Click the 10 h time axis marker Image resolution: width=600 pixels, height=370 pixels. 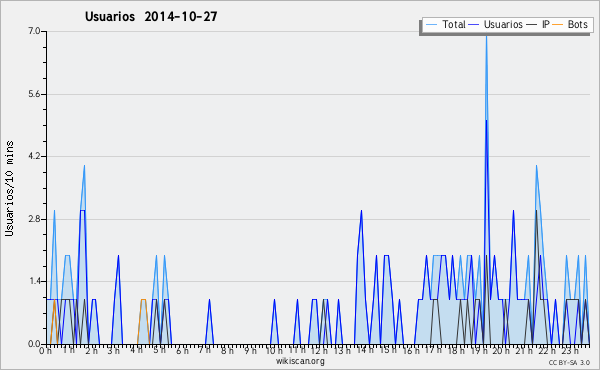[274, 350]
